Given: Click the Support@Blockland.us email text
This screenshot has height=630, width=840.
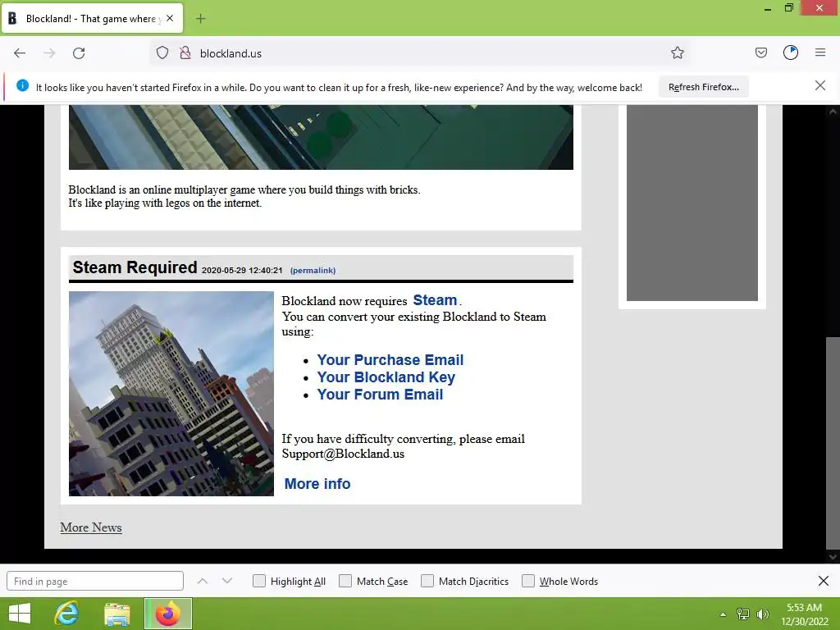Looking at the screenshot, I should [344, 454].
